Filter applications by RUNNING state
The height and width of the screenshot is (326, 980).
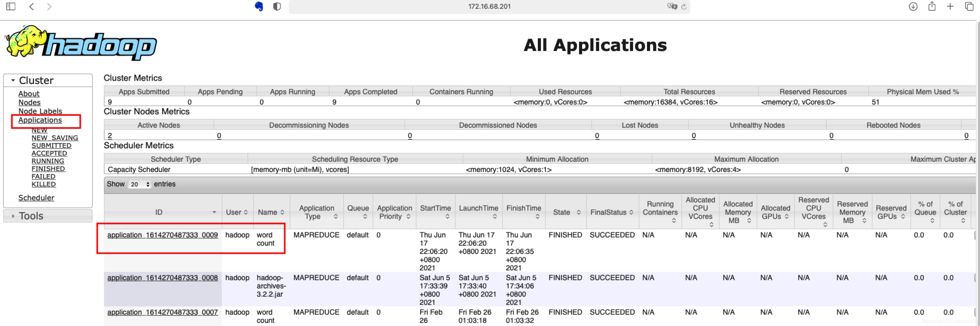point(48,161)
